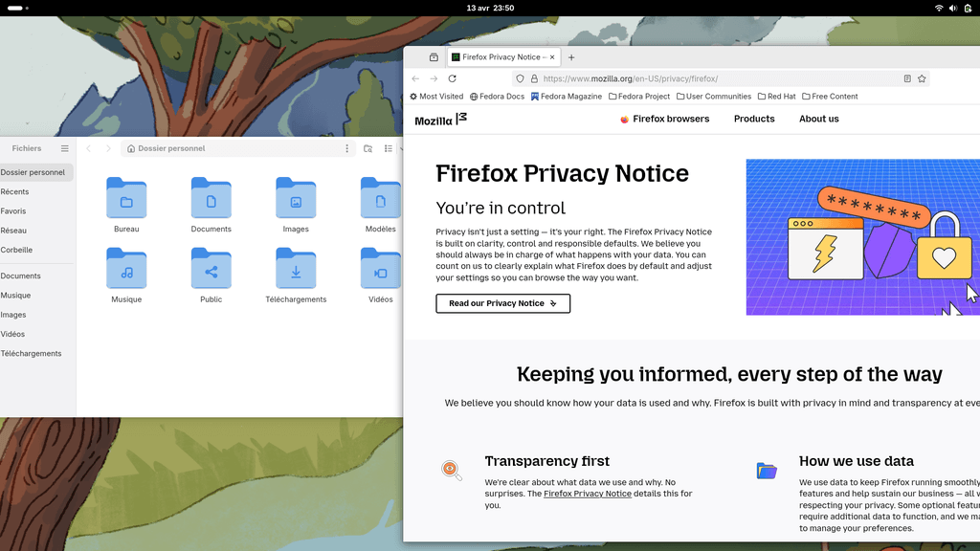Click Read our Privacy Notice button

pos(503,303)
